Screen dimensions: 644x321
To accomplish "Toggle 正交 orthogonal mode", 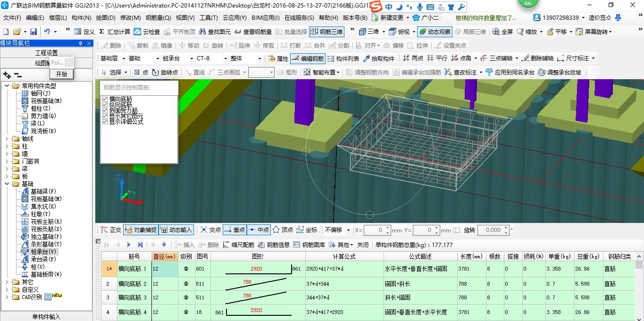I will coord(111,230).
